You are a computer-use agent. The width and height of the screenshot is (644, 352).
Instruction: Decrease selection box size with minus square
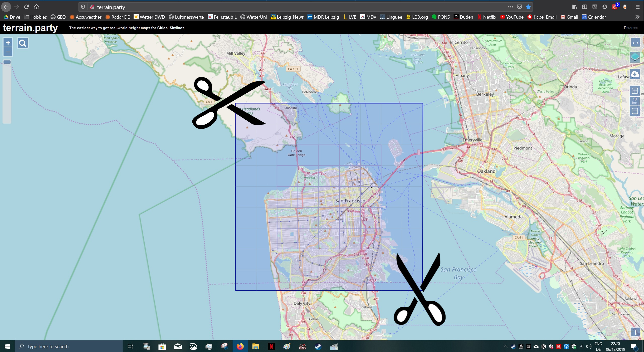coord(635,111)
